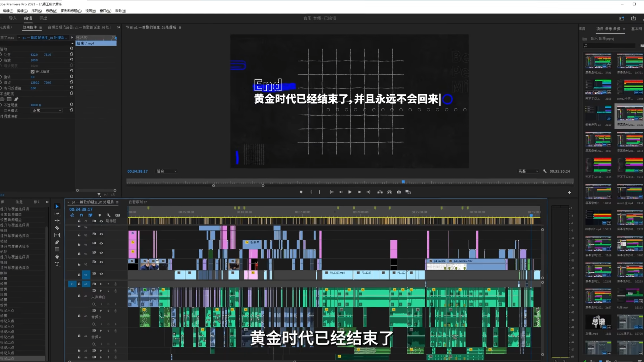Toggle the 等比缩放 uniform scale checkbox
This screenshot has width=644, height=362.
[32, 72]
